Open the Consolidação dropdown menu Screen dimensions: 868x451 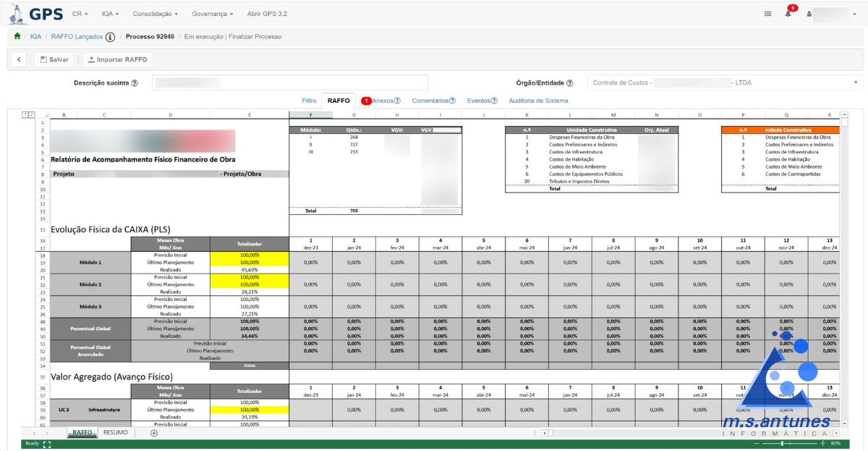(153, 13)
